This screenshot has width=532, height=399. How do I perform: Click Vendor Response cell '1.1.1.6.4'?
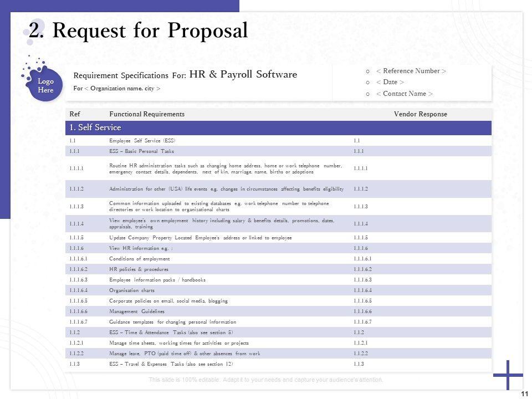362,290
